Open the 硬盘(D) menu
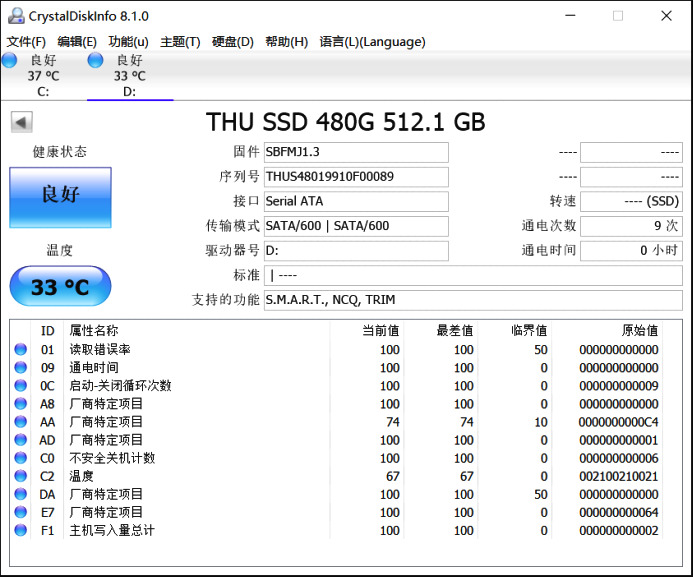 (232, 42)
